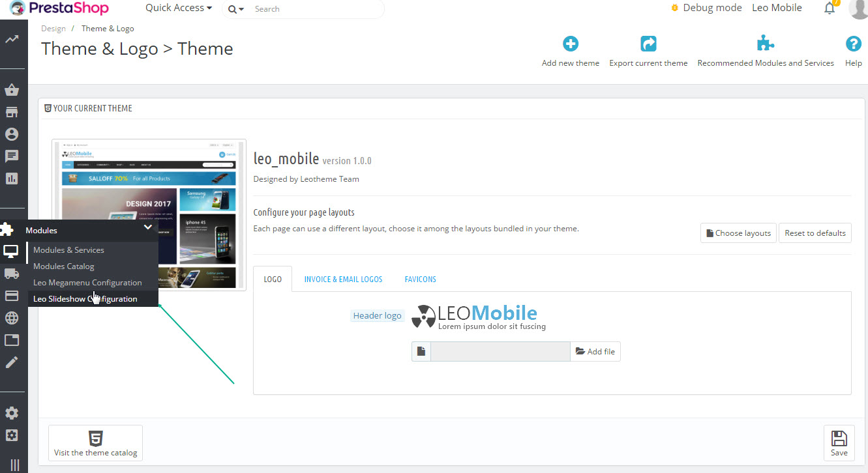This screenshot has height=473, width=868.
Task: Open notifications bell icon
Action: click(830, 8)
